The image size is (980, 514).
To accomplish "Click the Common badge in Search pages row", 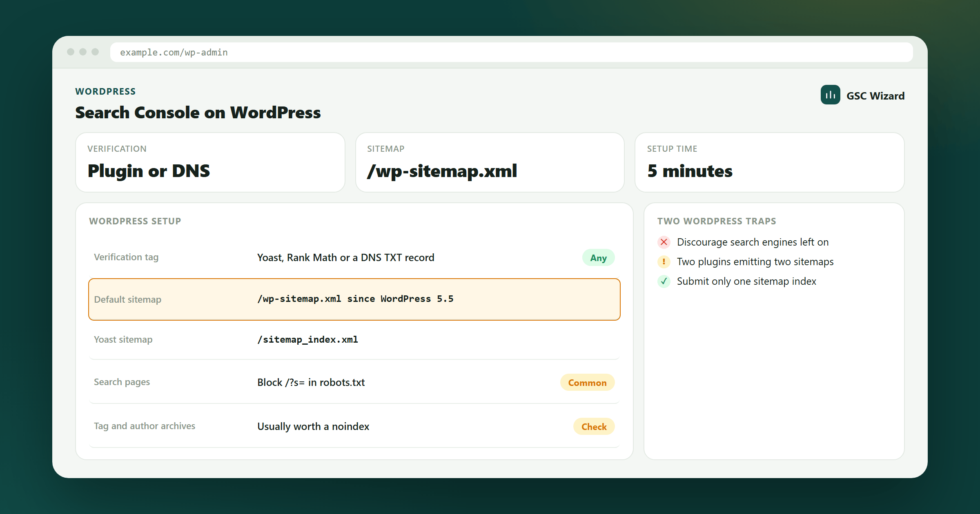I will click(587, 382).
